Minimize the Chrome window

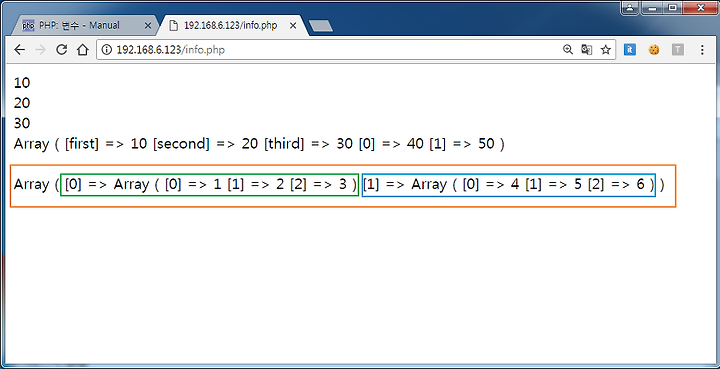pos(652,8)
